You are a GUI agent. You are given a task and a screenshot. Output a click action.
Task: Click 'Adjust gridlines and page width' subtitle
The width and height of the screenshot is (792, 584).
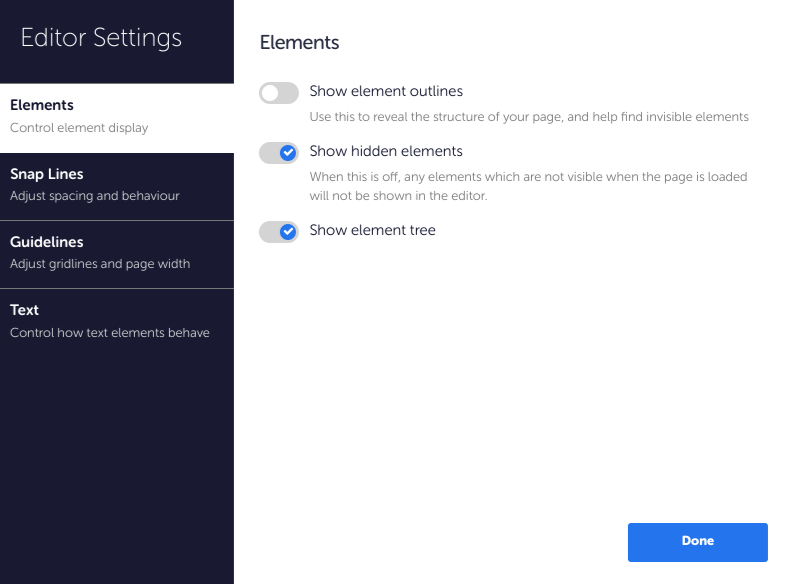(x=100, y=264)
